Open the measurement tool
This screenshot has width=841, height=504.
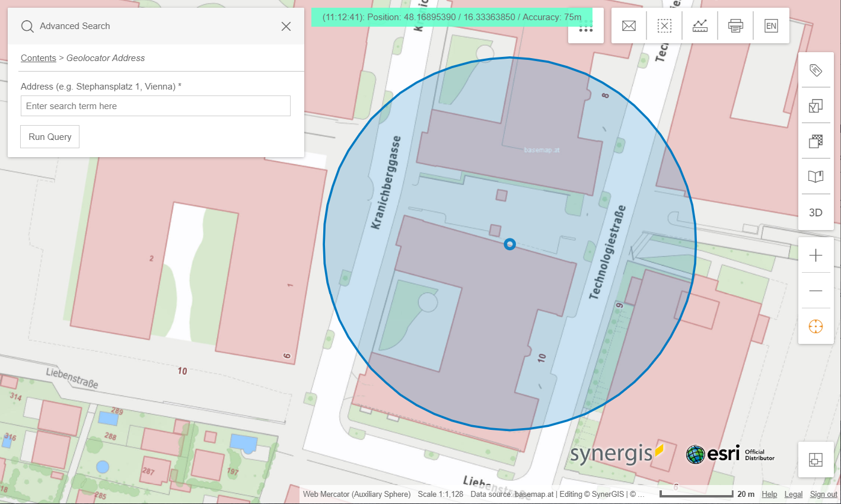coord(700,25)
